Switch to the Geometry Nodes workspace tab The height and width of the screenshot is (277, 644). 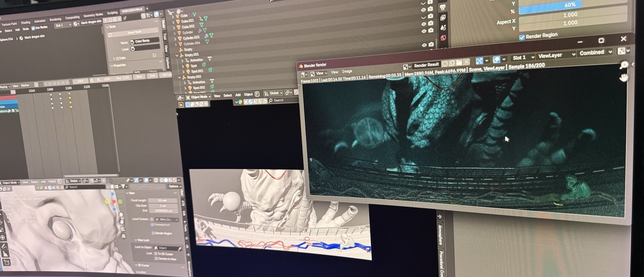tap(93, 15)
